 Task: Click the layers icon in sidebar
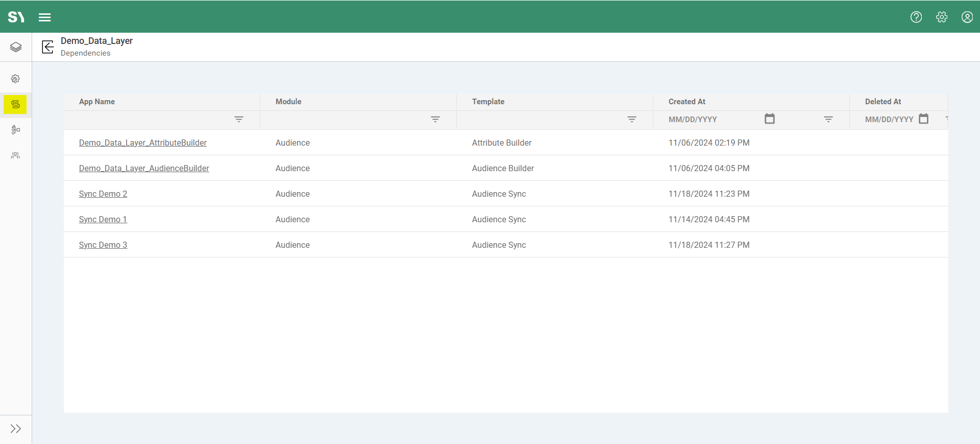(x=16, y=48)
